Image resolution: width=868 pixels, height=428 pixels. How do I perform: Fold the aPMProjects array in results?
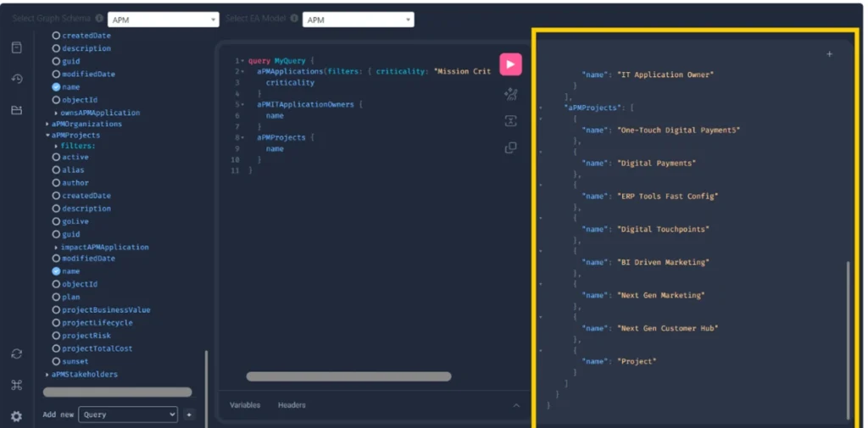pos(540,108)
